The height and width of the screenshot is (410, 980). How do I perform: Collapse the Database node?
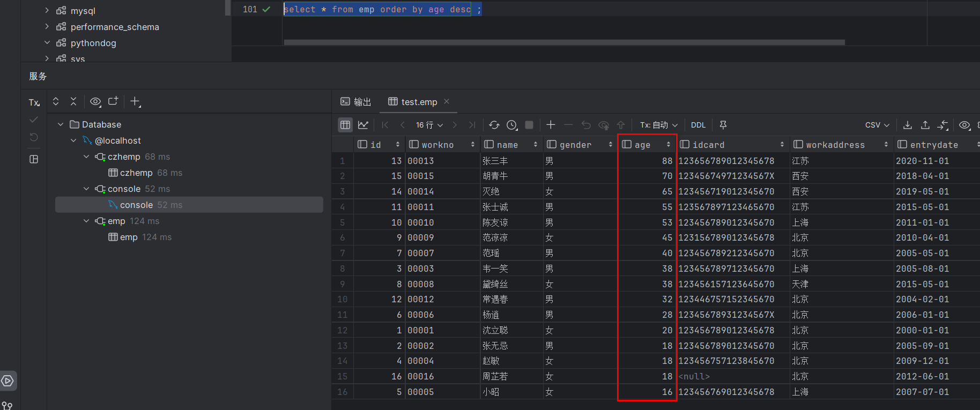tap(61, 124)
